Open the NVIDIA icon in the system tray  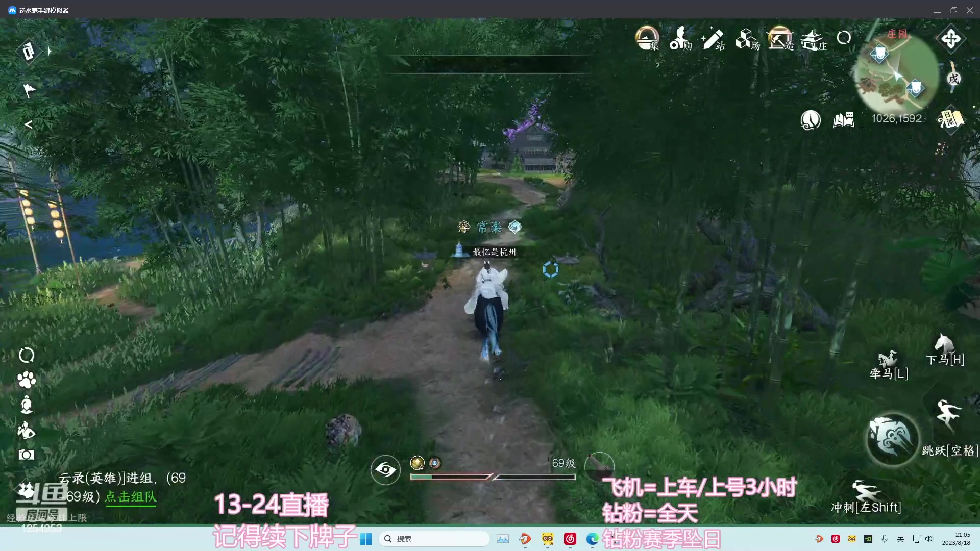pos(868,539)
